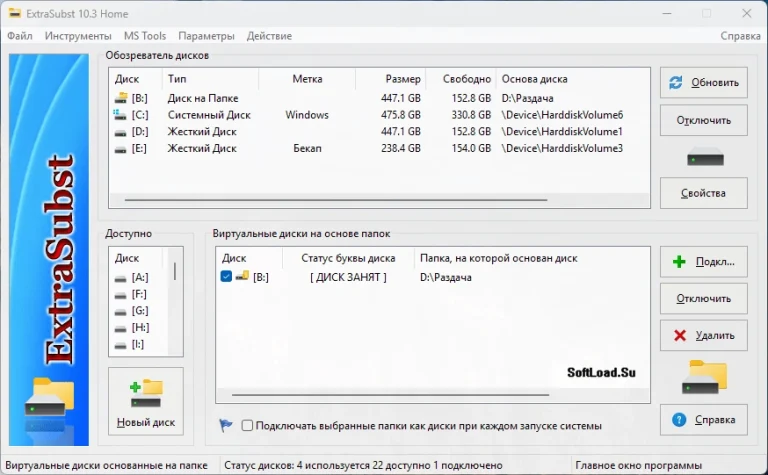The image size is (768, 475).
Task: Click Windows label of disk C
Action: click(307, 115)
